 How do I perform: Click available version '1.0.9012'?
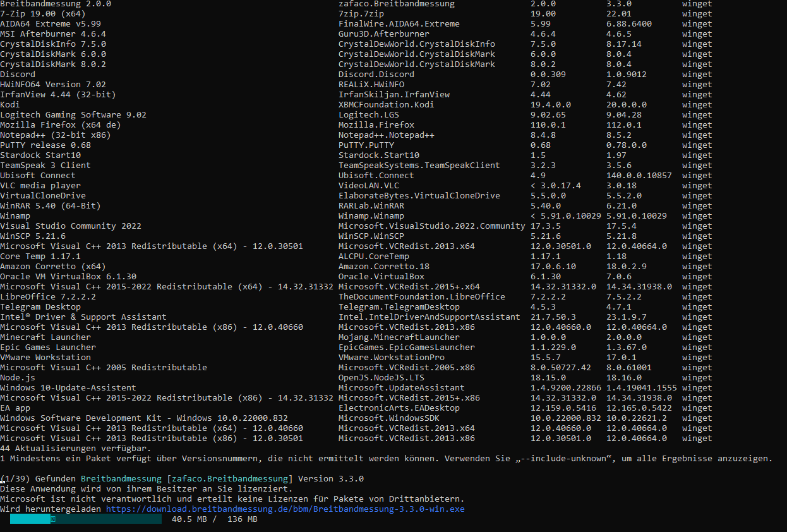[627, 75]
